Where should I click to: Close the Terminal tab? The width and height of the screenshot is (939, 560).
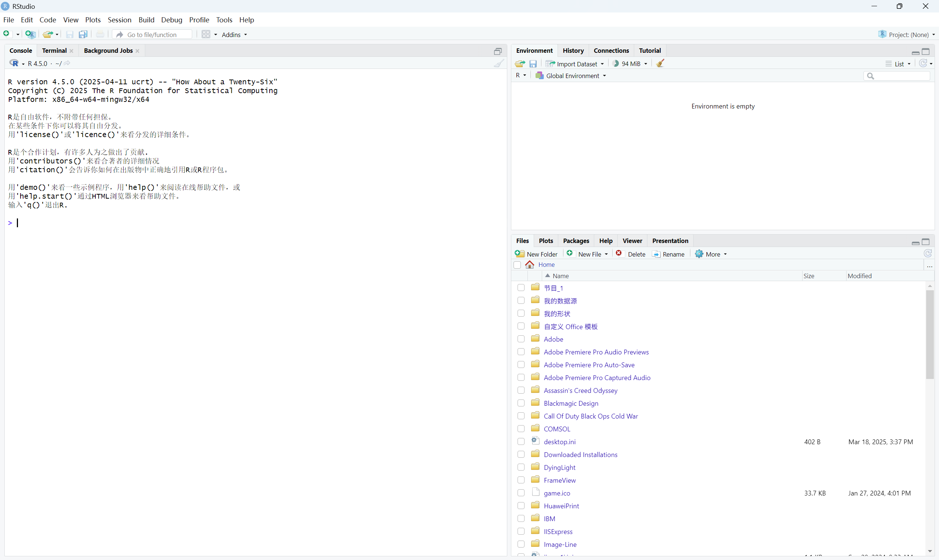click(x=72, y=51)
